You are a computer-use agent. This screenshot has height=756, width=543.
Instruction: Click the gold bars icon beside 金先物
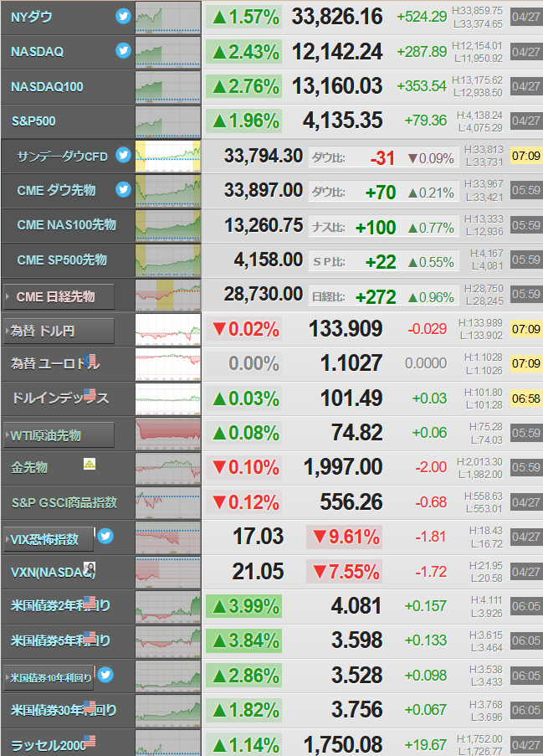pos(90,464)
